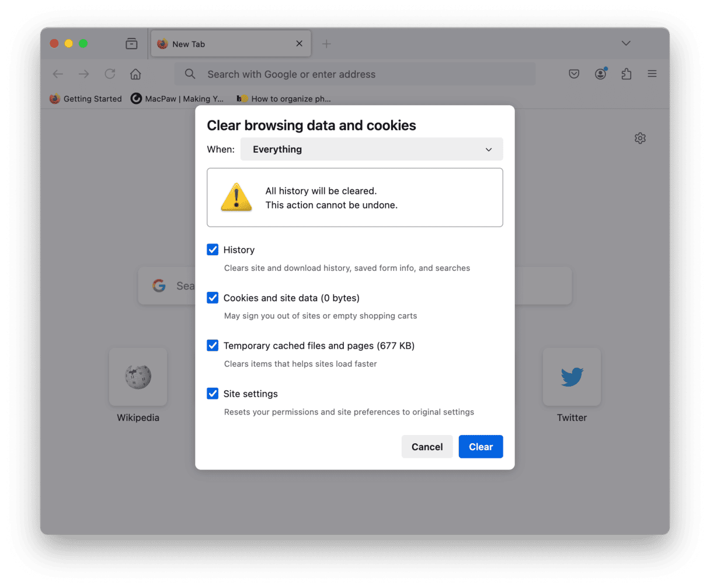The height and width of the screenshot is (588, 710).
Task: Expand the When time range dropdown
Action: tap(371, 149)
